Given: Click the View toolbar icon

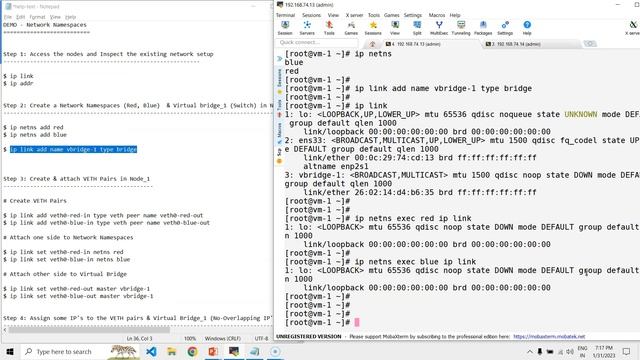Looking at the screenshot, I should [395, 28].
